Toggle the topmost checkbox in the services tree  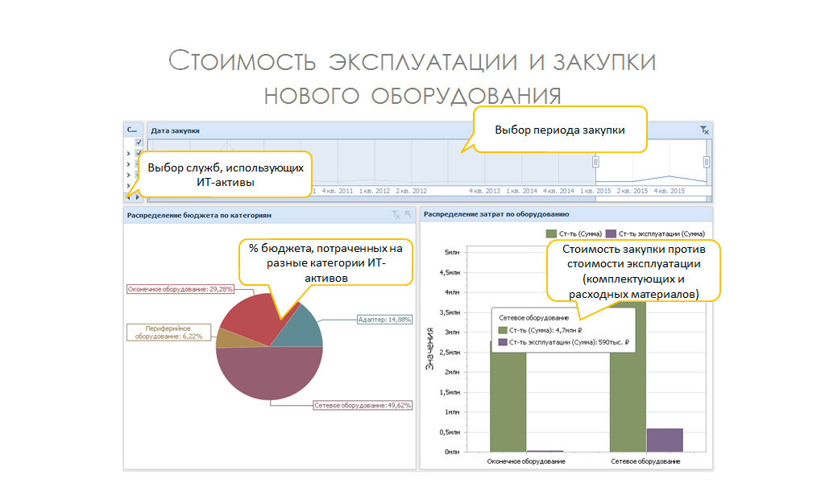(x=139, y=143)
